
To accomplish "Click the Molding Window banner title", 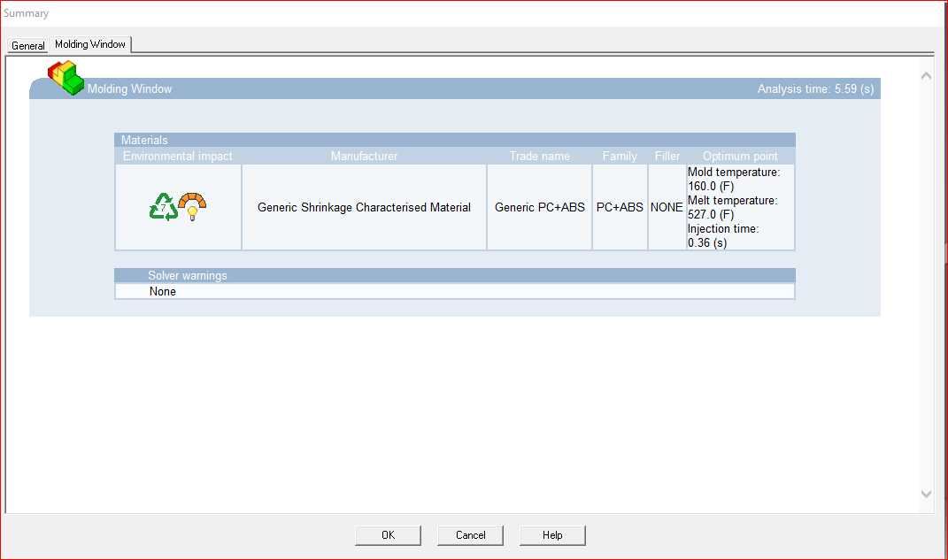I will 129,88.
